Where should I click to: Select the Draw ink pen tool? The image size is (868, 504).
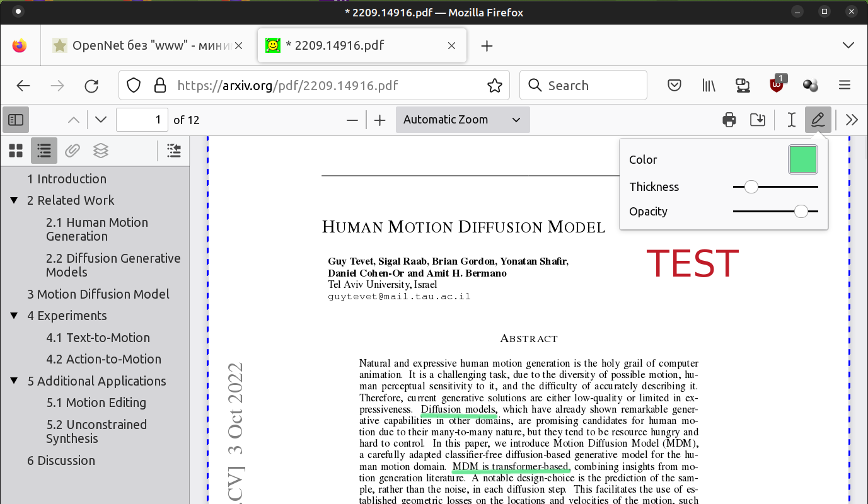(x=818, y=120)
